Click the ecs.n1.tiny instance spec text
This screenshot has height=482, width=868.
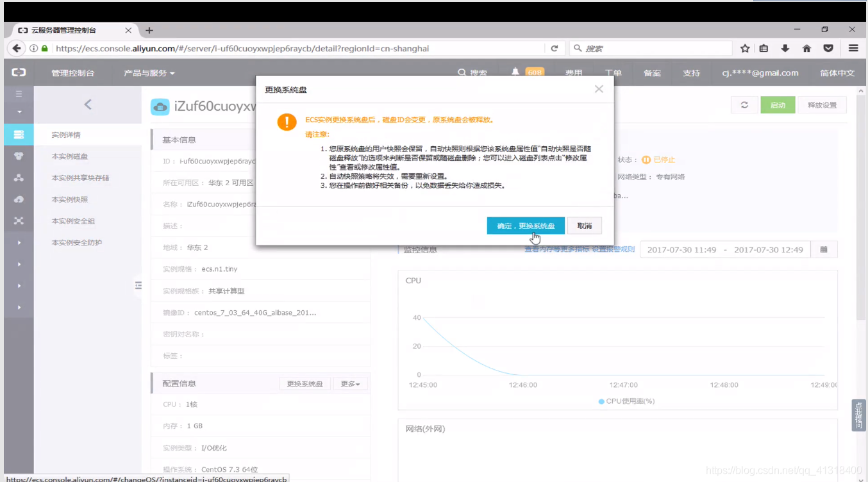(219, 269)
